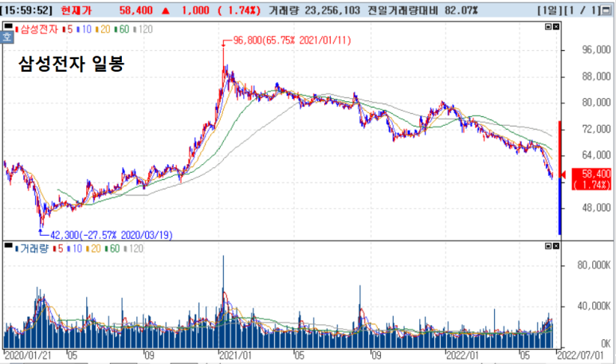Toggle the 20-day moving average in price legend
The image size is (616, 364).
pyautogui.click(x=103, y=28)
